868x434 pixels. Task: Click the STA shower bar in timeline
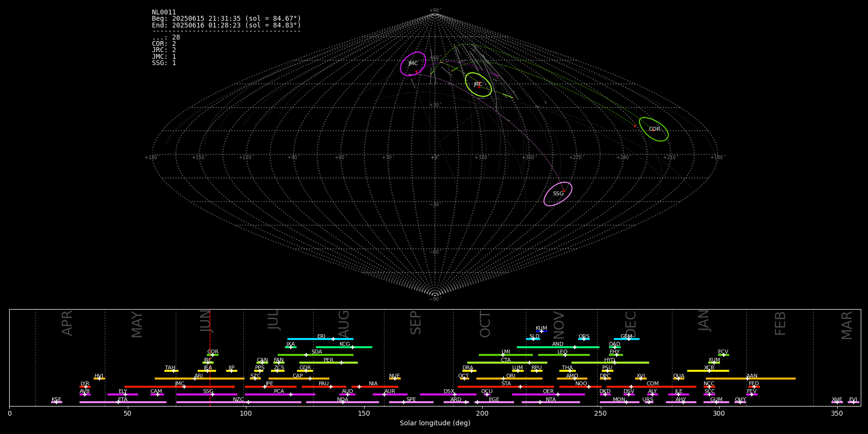(506, 387)
